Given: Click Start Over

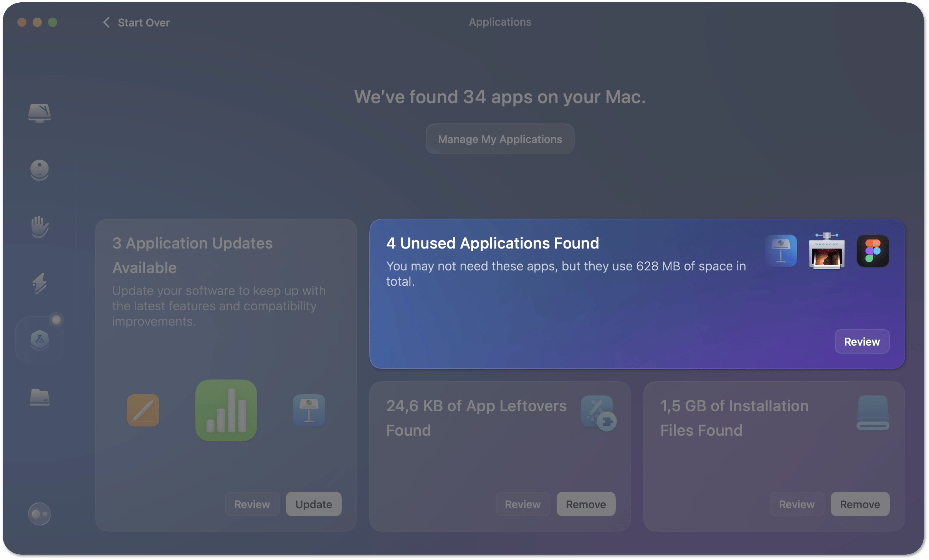Looking at the screenshot, I should (x=144, y=23).
